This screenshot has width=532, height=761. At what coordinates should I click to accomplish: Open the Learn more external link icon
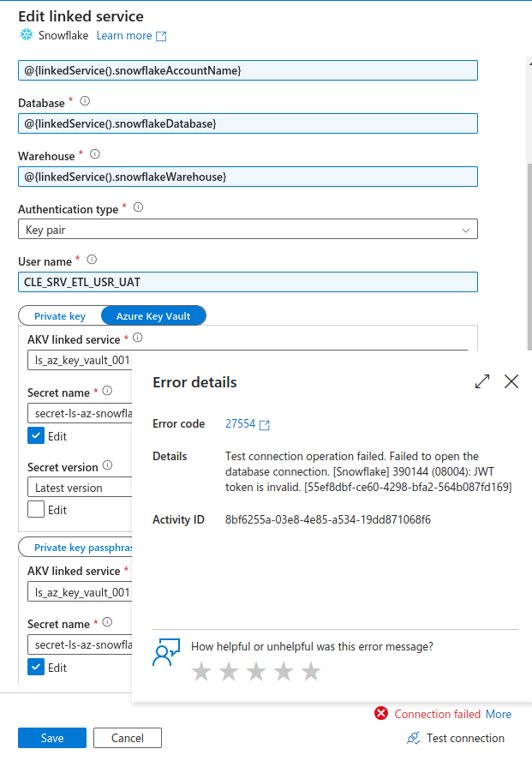[161, 36]
